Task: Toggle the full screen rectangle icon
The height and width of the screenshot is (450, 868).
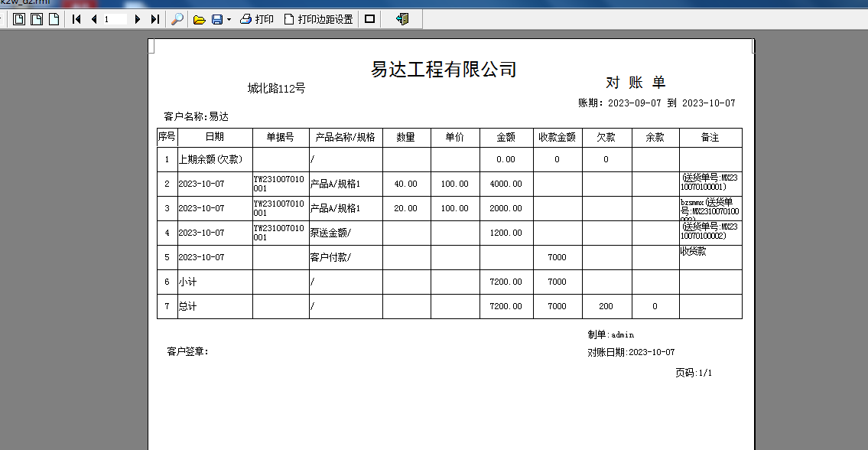Action: point(370,19)
